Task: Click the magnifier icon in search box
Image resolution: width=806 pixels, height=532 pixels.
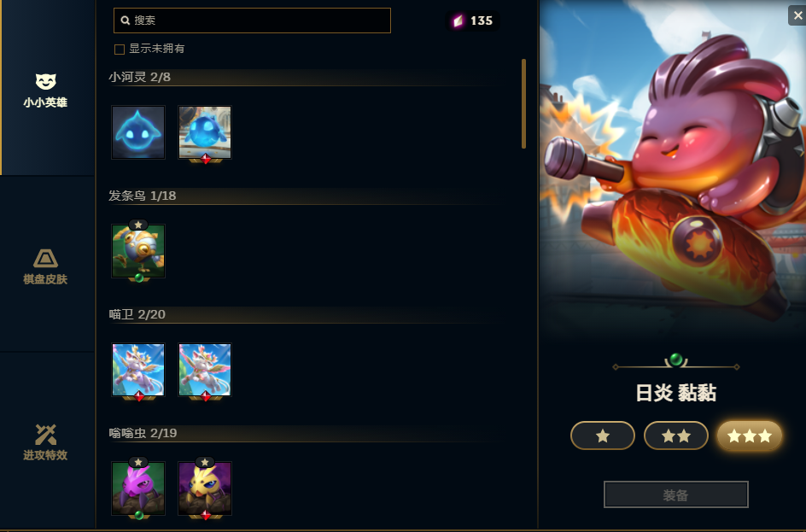Action: tap(125, 20)
